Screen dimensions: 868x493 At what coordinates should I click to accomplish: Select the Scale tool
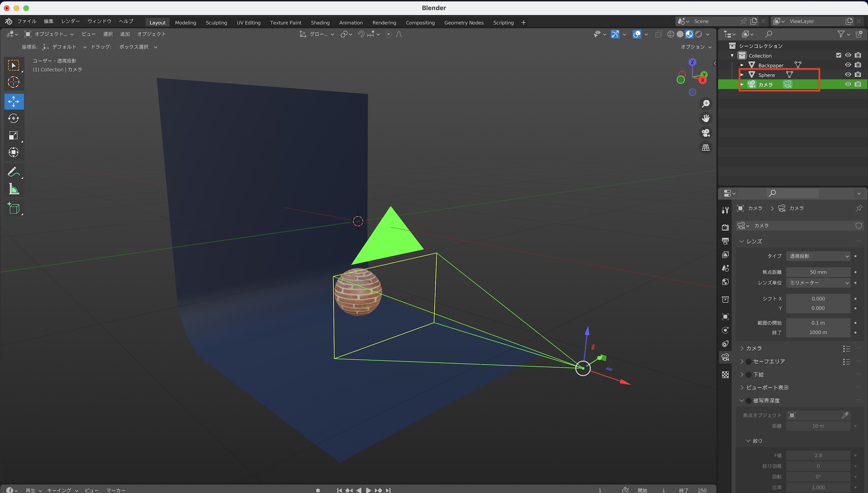pyautogui.click(x=13, y=135)
